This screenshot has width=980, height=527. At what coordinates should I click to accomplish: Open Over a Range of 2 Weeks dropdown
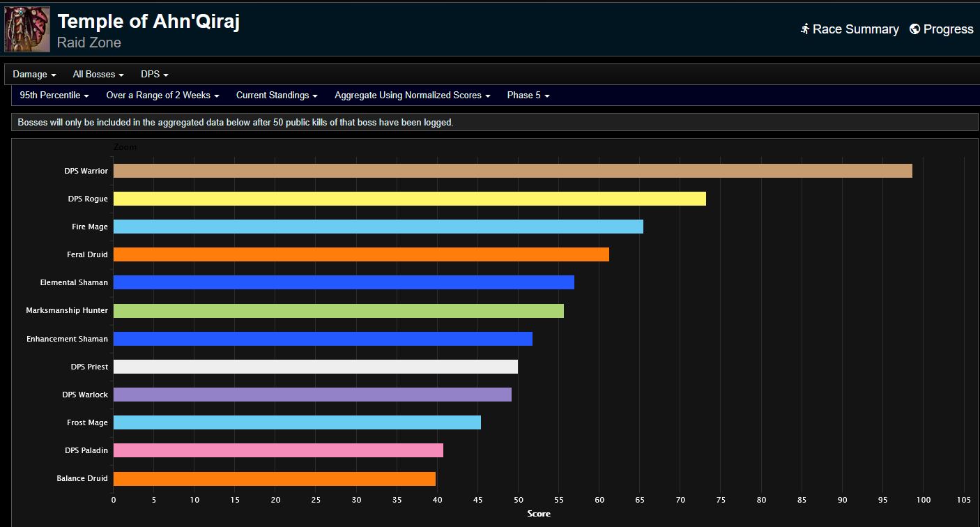[162, 95]
